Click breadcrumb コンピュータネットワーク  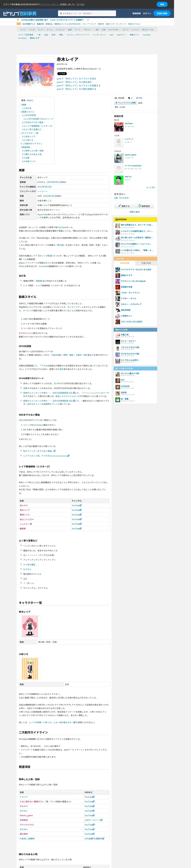[78, 35]
